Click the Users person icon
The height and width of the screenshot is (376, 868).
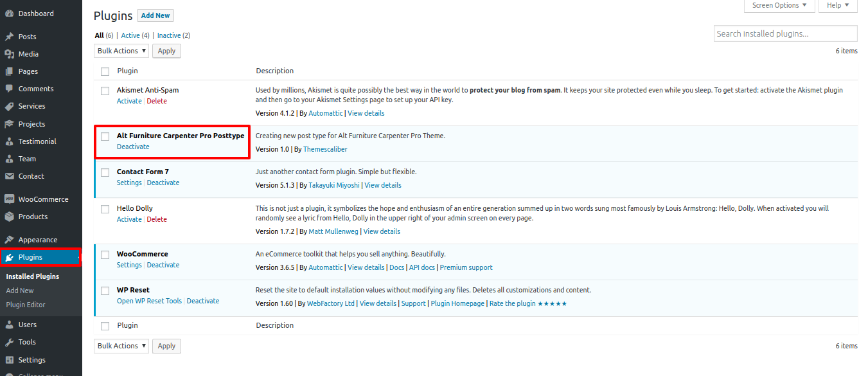[9, 325]
